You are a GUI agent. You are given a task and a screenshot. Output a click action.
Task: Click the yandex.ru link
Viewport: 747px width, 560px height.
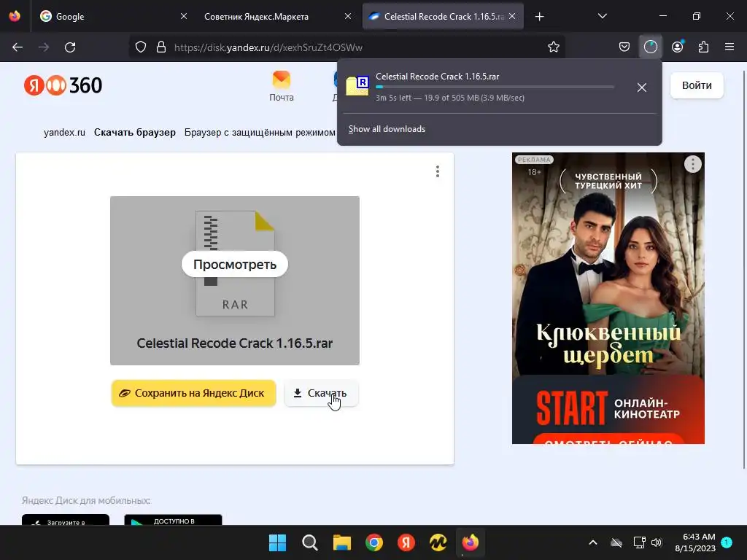(64, 133)
